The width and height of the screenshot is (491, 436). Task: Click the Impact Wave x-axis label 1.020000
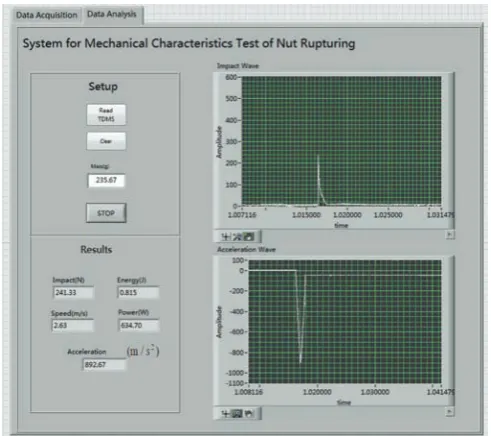(x=347, y=215)
